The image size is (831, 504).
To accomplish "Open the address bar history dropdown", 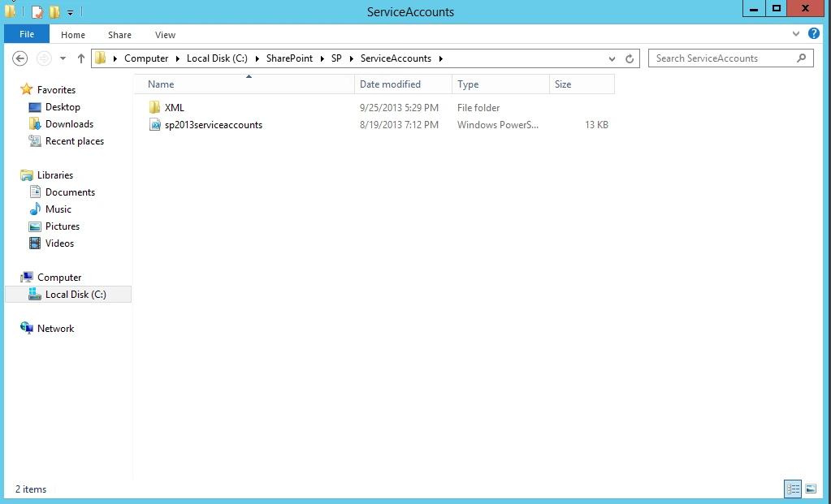I will click(612, 58).
